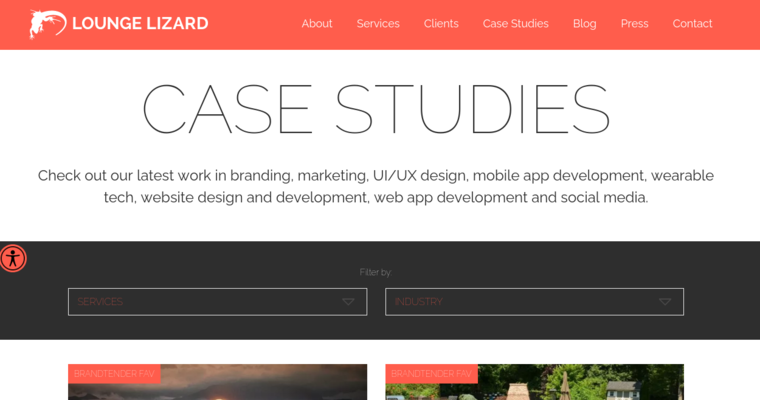Click the Industry dropdown arrow

665,302
